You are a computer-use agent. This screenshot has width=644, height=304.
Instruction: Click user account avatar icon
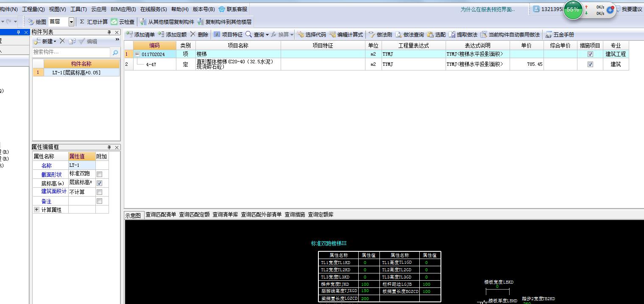click(x=536, y=9)
